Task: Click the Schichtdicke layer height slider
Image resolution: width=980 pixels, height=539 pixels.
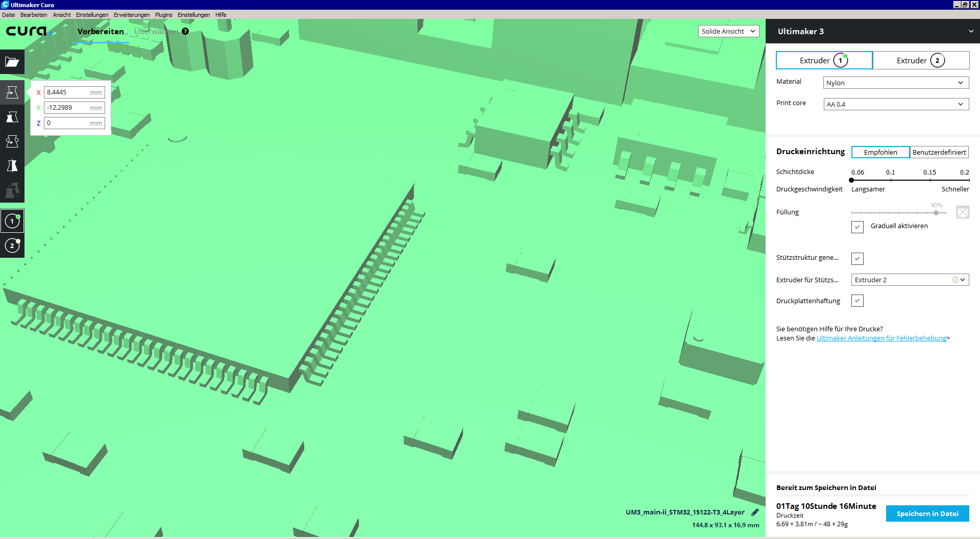Action: tap(910, 180)
